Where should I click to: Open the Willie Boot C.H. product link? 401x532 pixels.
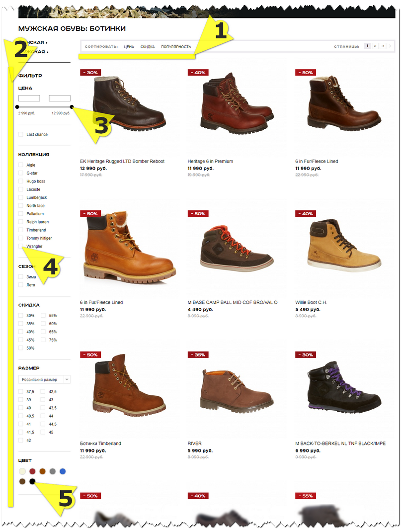point(311,302)
